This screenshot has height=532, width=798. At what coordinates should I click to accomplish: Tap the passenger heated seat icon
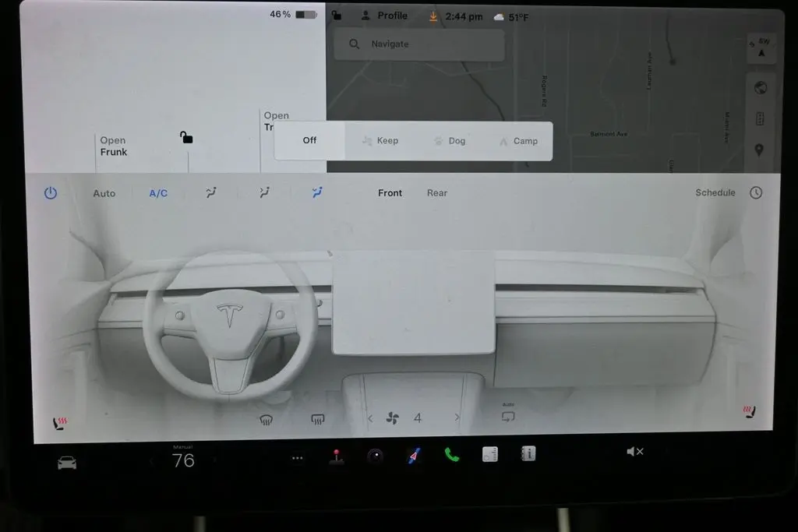pos(749,412)
